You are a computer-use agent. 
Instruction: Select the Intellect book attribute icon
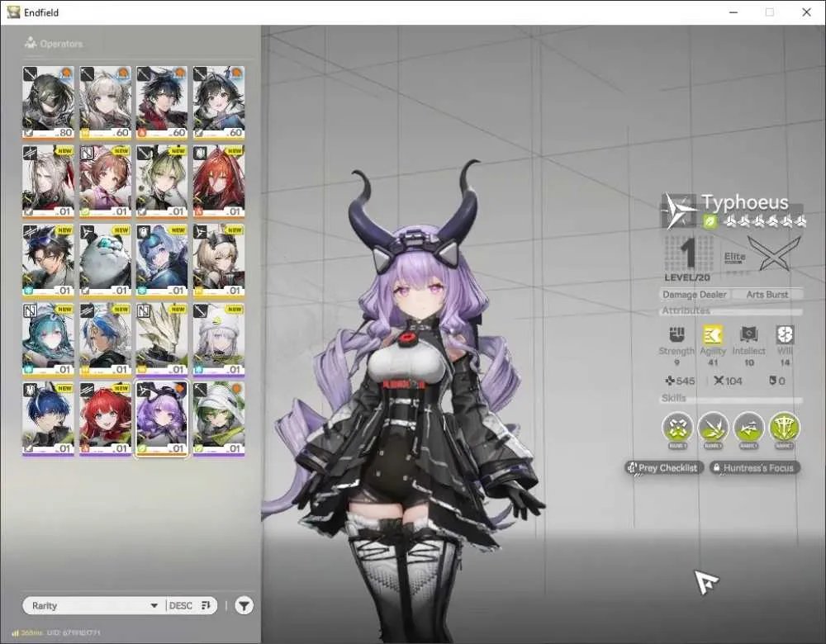pyautogui.click(x=748, y=335)
